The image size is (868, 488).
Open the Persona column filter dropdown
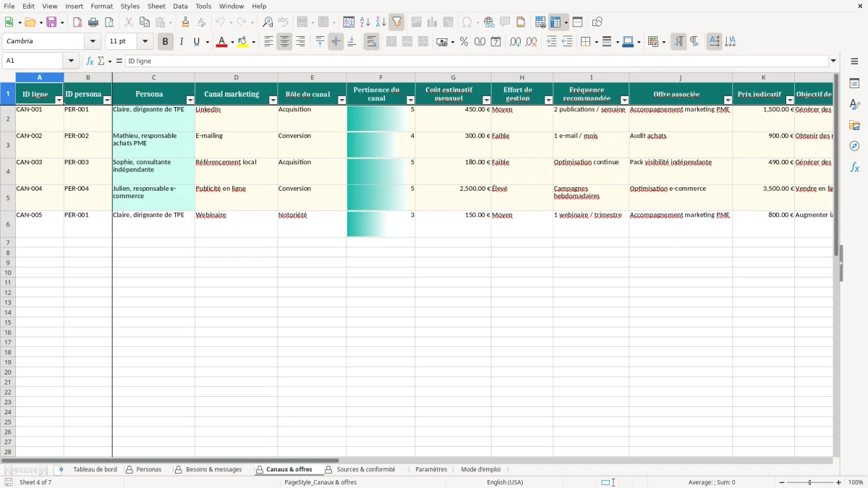[190, 100]
